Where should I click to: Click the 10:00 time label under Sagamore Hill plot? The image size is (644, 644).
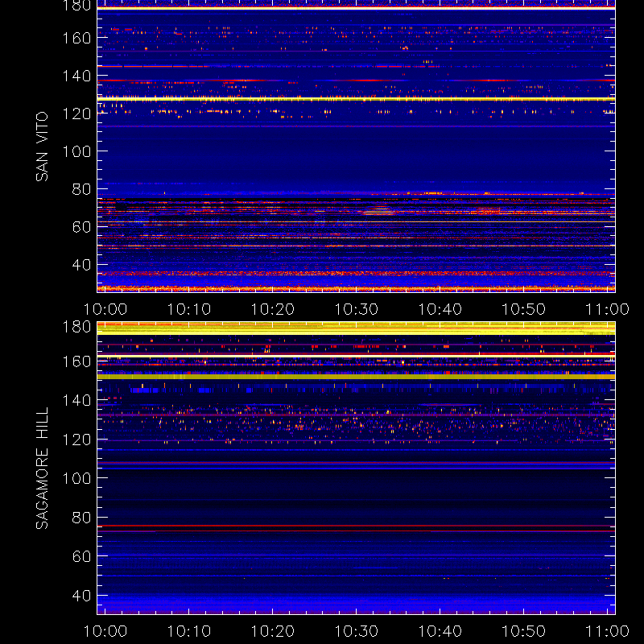[105, 631]
